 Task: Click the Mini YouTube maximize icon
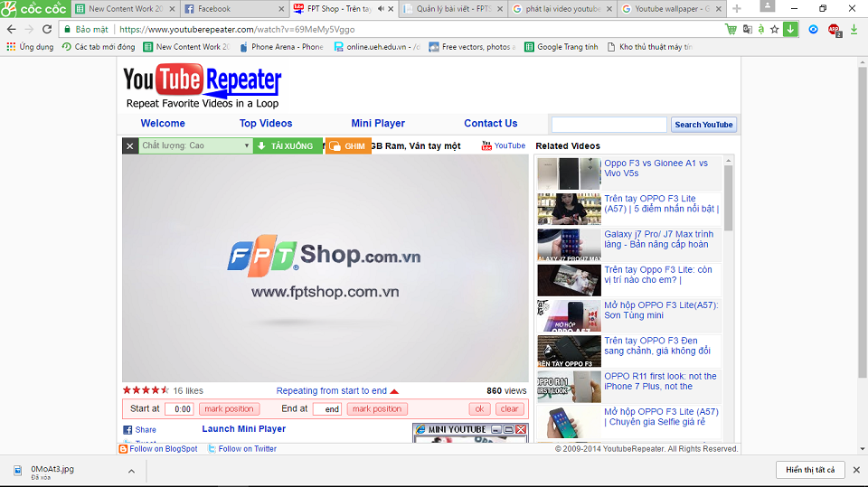coord(508,429)
